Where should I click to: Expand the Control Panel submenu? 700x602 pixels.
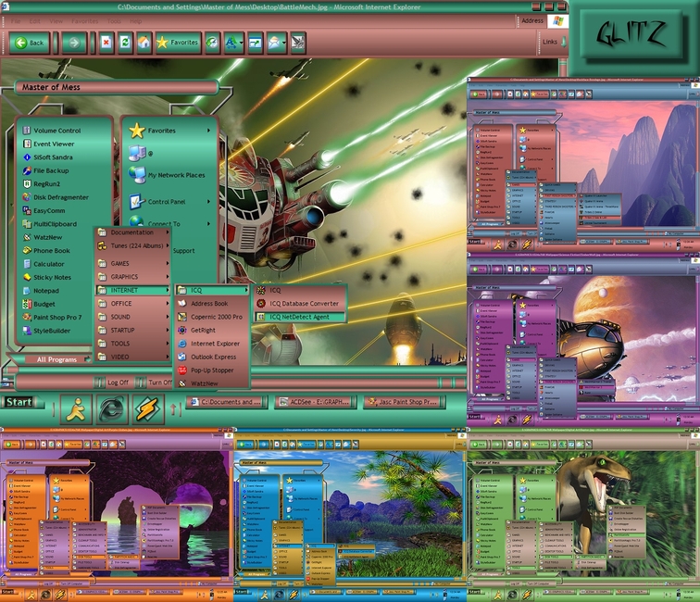pos(169,202)
